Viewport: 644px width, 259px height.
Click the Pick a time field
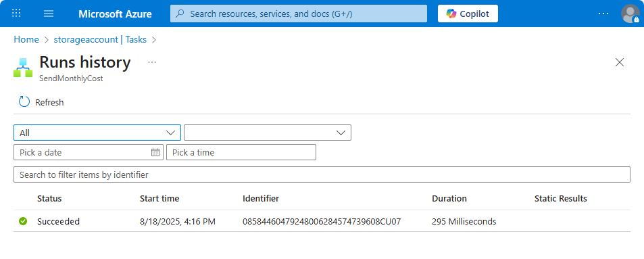(x=241, y=152)
